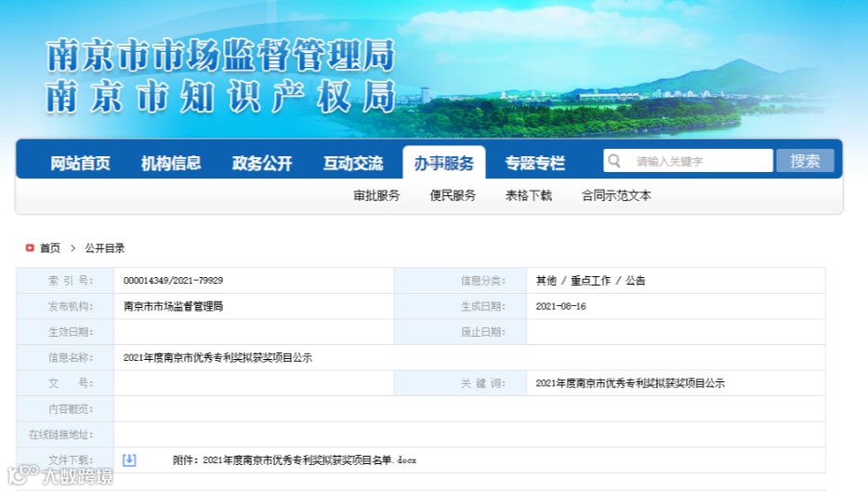Go to 便民服务 submenu
Viewport: 868px width, 492px height.
pos(453,195)
